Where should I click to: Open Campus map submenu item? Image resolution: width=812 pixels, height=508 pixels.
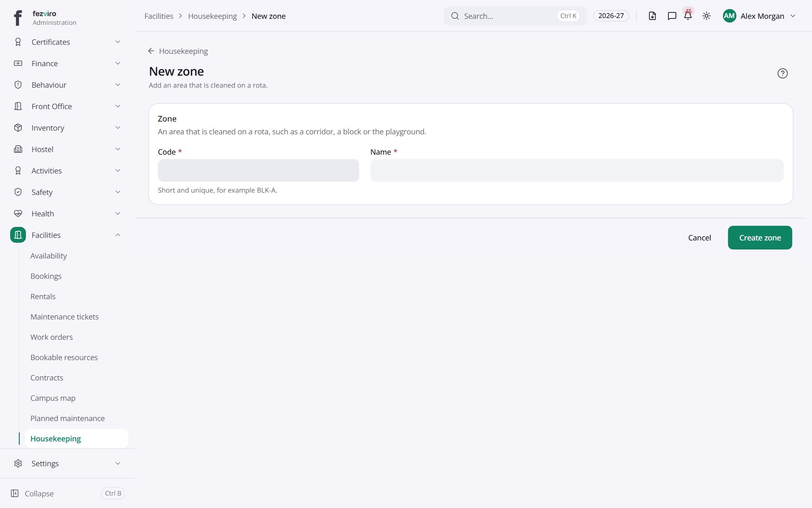(53, 398)
